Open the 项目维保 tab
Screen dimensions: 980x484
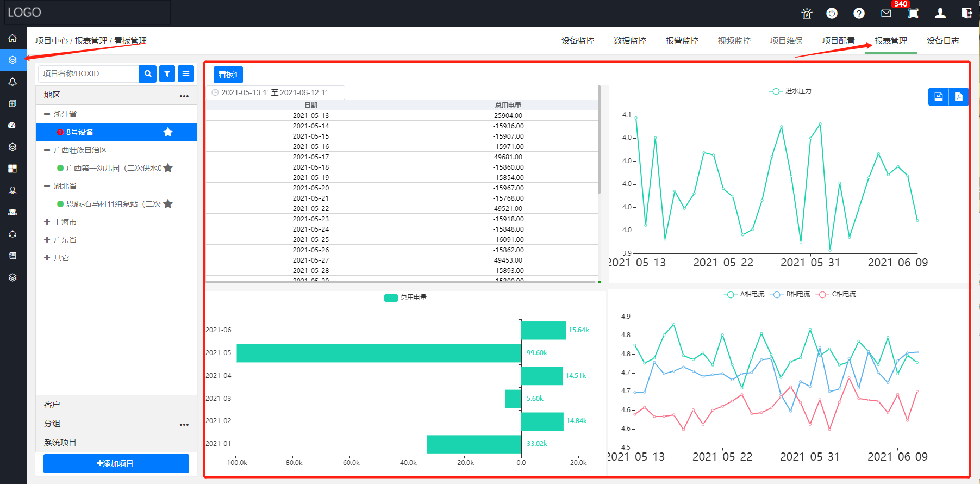coord(787,41)
